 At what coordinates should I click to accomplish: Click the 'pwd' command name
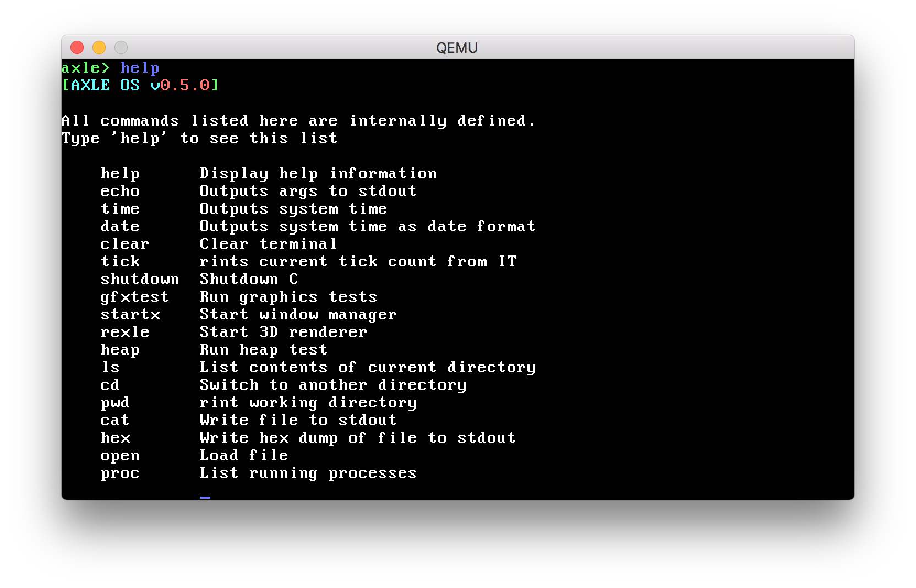[115, 402]
